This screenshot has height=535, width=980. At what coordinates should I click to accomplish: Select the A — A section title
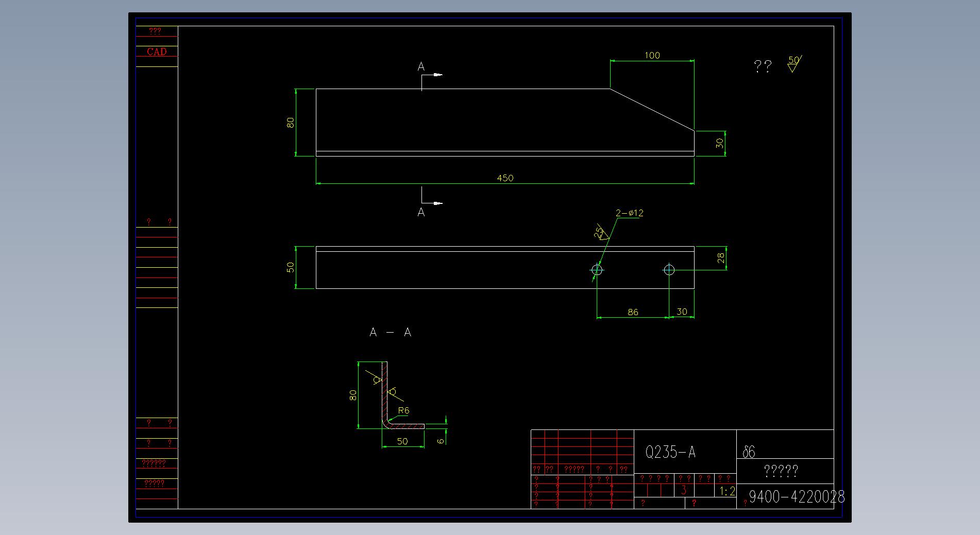tap(391, 333)
